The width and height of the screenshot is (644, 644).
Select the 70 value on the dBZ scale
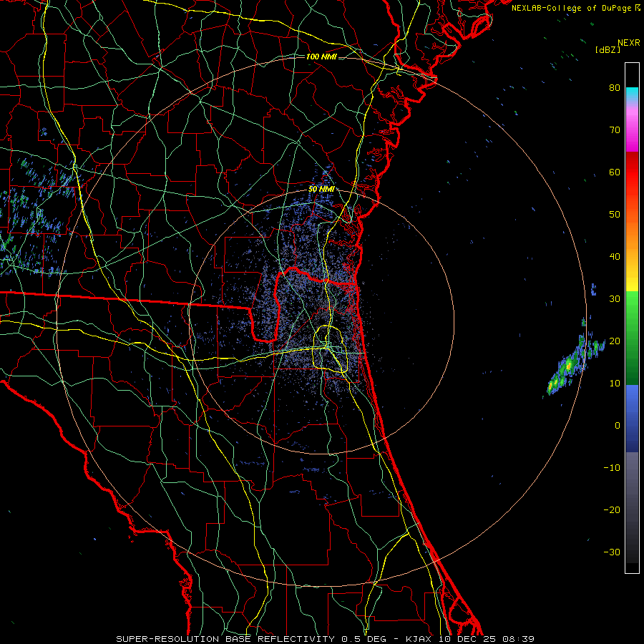(615, 130)
